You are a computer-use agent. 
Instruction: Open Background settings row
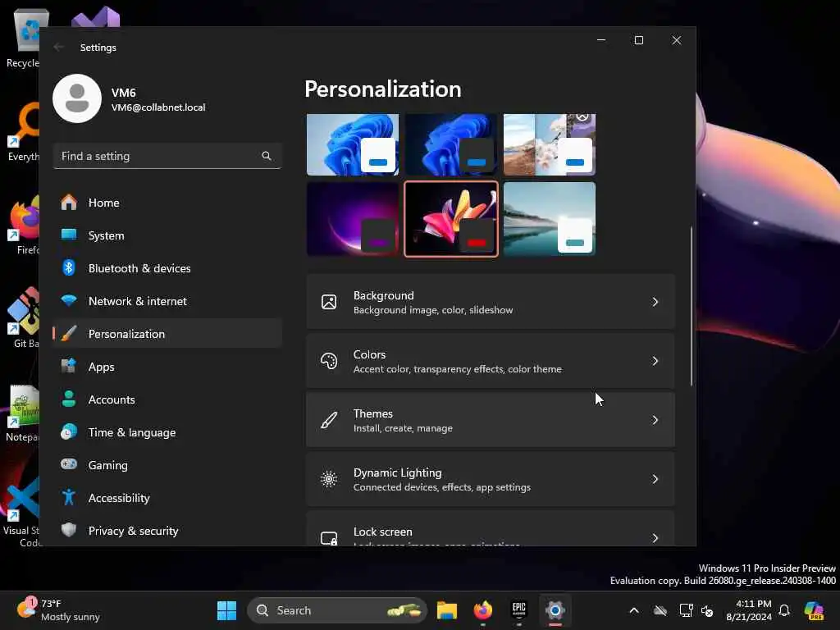tap(491, 302)
